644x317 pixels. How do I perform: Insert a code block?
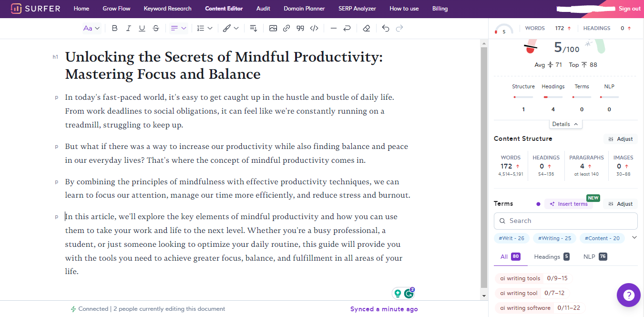(314, 28)
